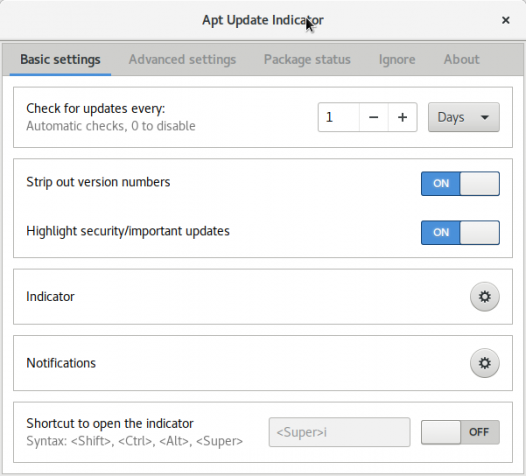Viewport: 526px width, 476px height.
Task: Click the Indicator row label
Action: tap(50, 297)
